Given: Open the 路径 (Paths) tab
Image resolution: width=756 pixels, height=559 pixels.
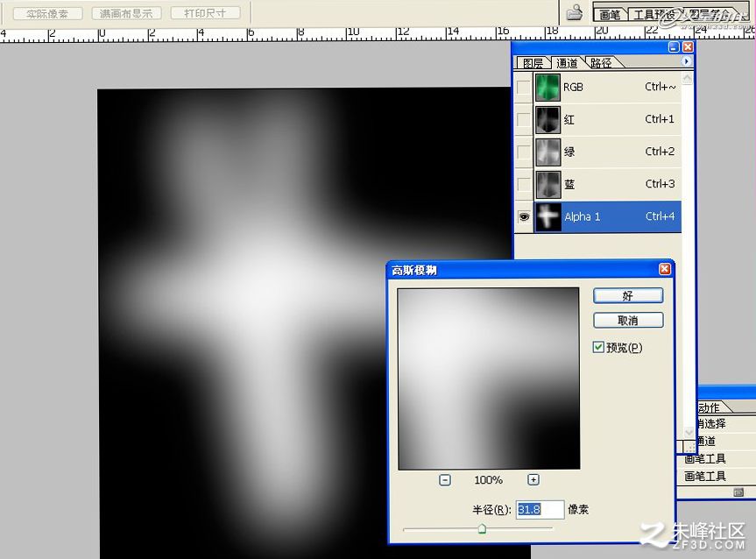Looking at the screenshot, I should 601,63.
